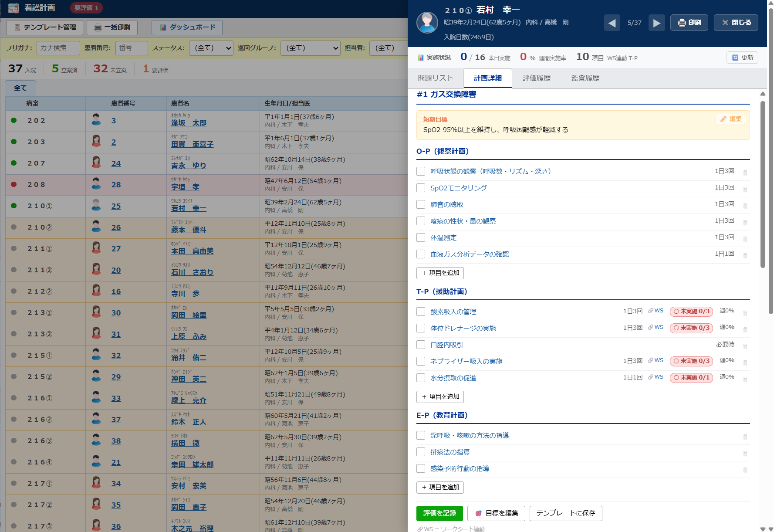Close the patient detail panel with 閉じる
Screen dimensions: 774x532
tap(736, 23)
